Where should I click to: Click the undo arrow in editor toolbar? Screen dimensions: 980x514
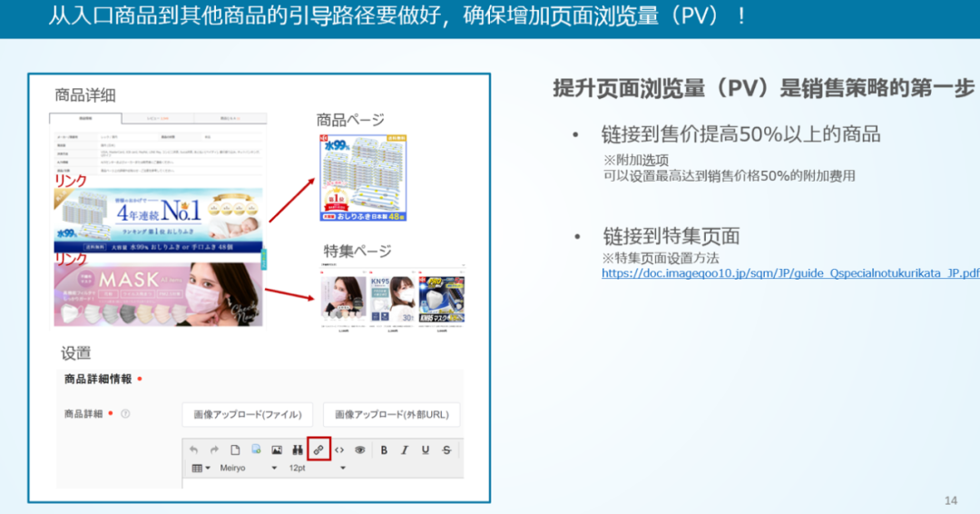(x=194, y=450)
